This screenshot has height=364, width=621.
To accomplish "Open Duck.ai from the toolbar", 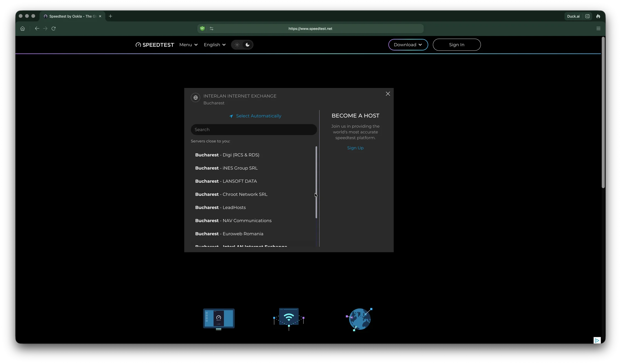I will pos(573,16).
